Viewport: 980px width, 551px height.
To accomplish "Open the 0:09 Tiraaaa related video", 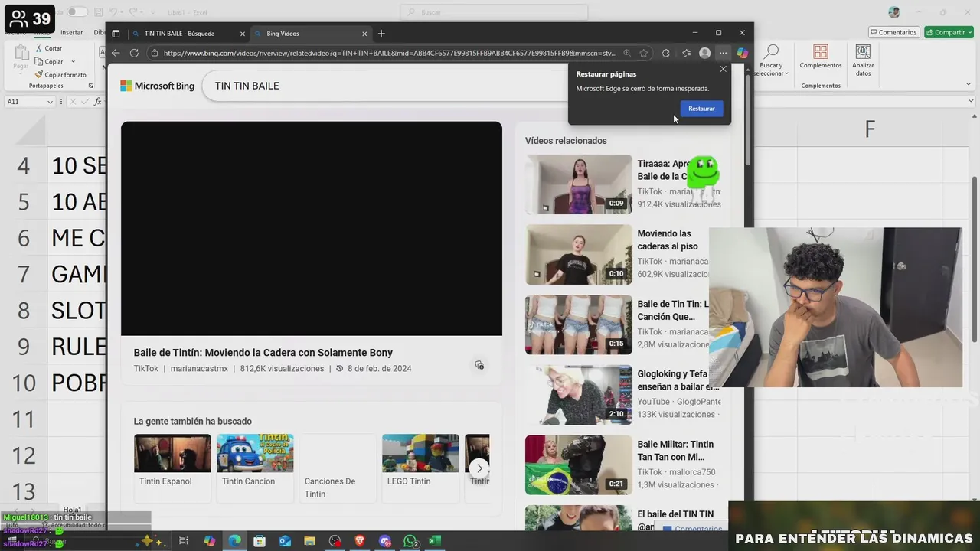I will pyautogui.click(x=579, y=184).
